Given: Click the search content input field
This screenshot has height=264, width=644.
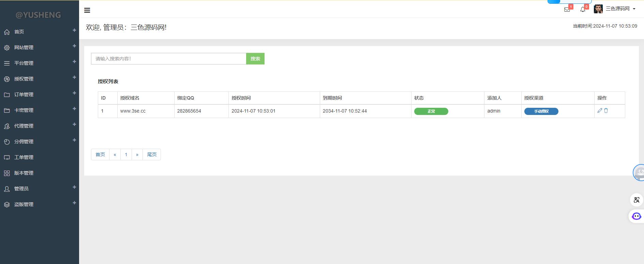Looking at the screenshot, I should (168, 59).
